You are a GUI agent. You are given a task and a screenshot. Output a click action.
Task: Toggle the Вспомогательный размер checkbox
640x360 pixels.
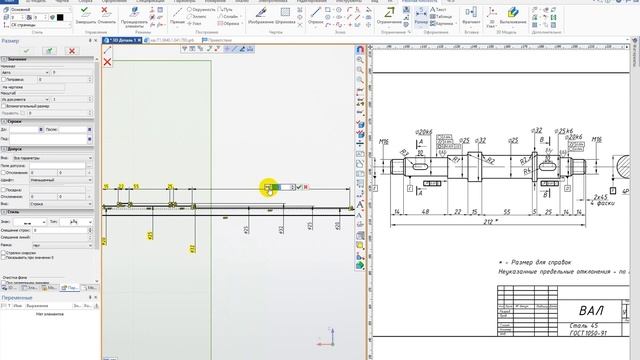[4, 106]
